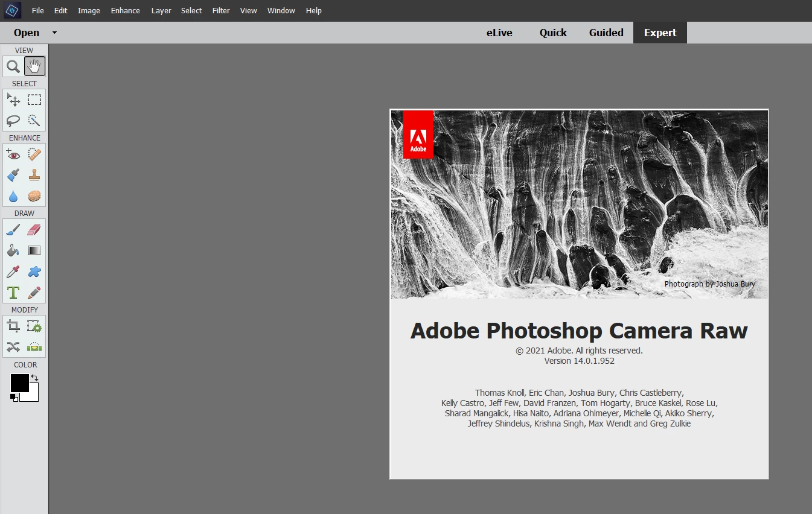Select the Blur tool droplet

(x=13, y=196)
